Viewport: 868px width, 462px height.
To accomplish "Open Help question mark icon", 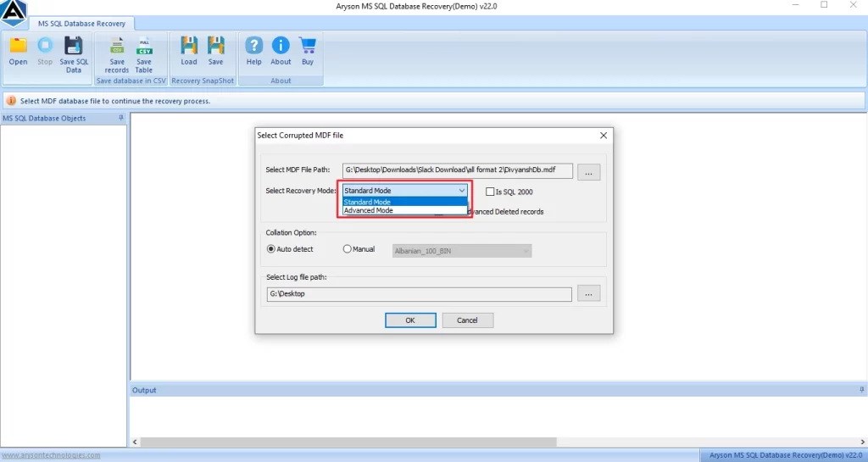I will point(254,46).
